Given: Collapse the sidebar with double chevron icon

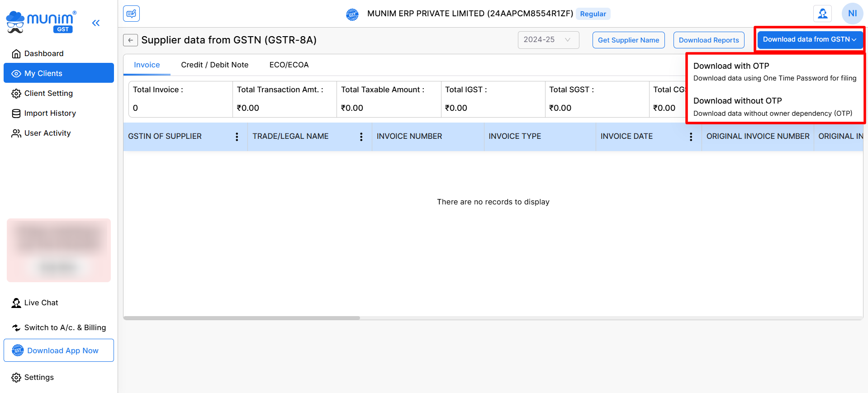Looking at the screenshot, I should pyautogui.click(x=95, y=23).
